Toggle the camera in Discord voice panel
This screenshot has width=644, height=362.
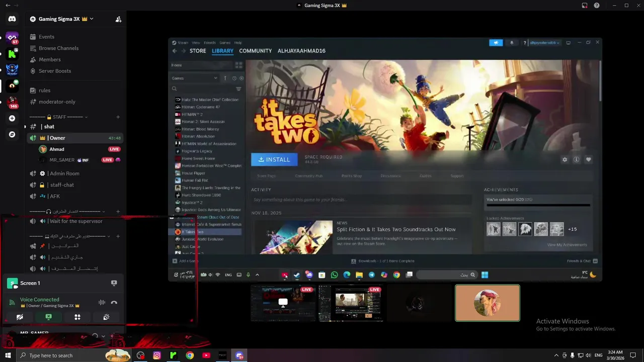point(20,317)
